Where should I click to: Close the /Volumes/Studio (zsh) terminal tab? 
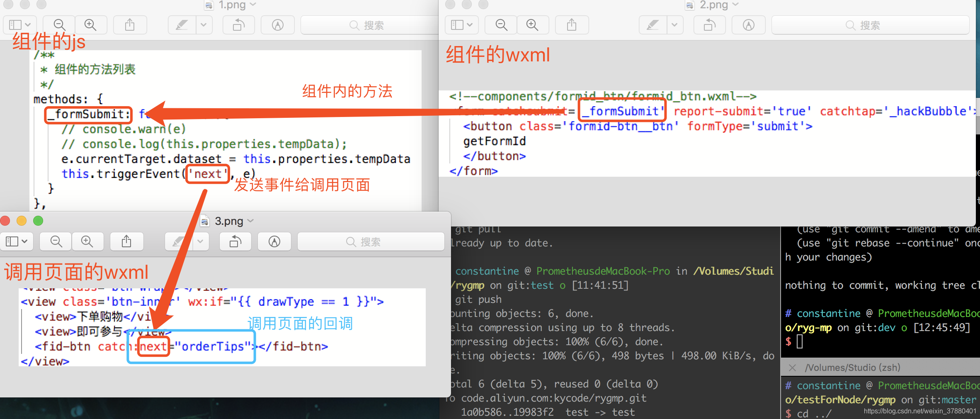pos(792,368)
